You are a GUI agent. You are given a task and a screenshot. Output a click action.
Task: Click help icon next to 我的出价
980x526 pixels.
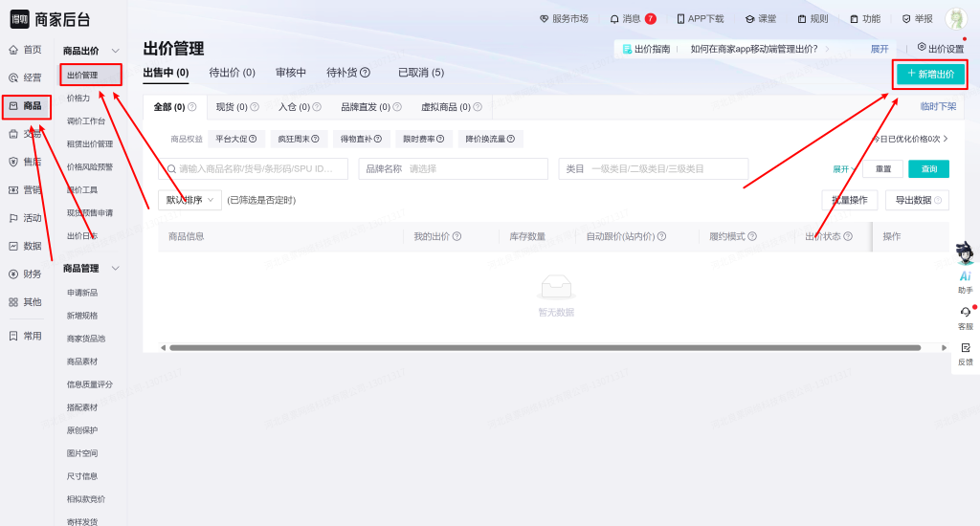pos(457,236)
